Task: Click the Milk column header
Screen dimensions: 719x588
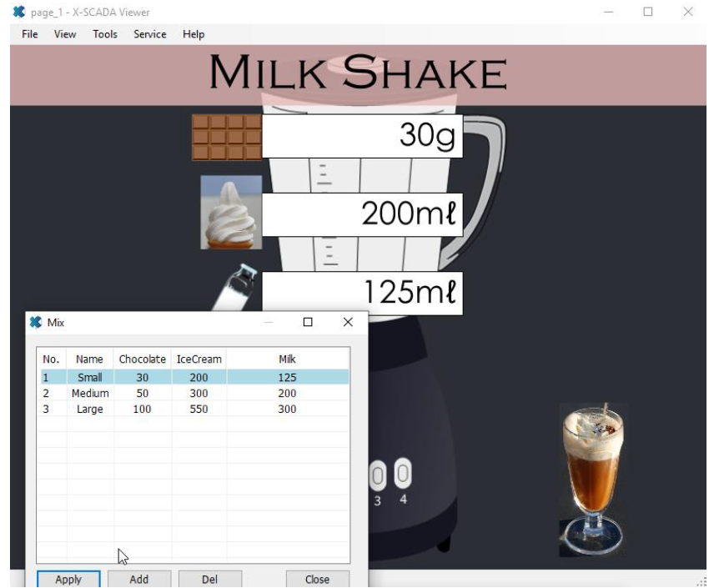Action: point(288,359)
